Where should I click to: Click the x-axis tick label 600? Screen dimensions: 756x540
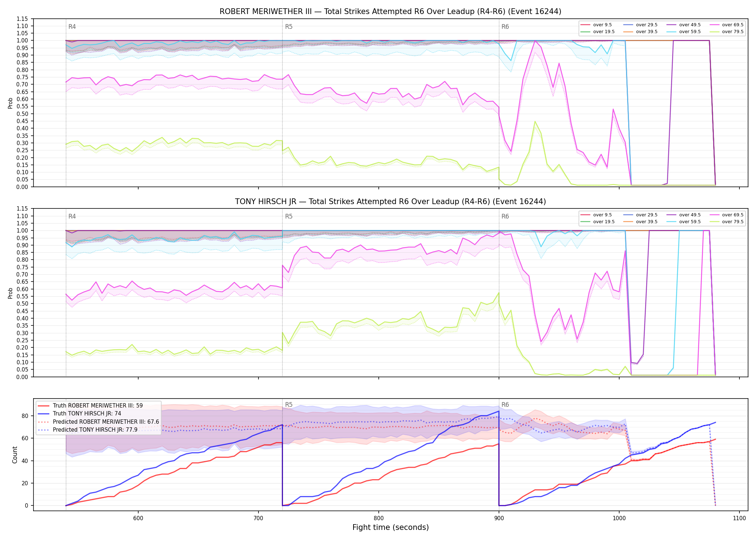[x=138, y=518]
